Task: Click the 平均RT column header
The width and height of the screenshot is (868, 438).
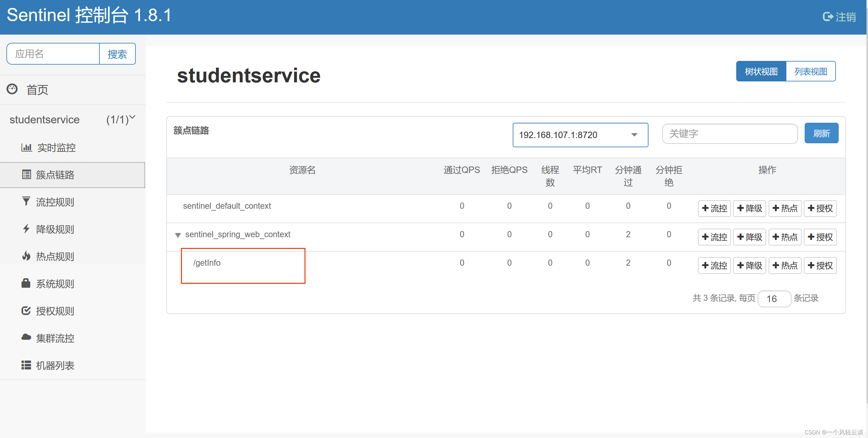Action: [x=587, y=170]
